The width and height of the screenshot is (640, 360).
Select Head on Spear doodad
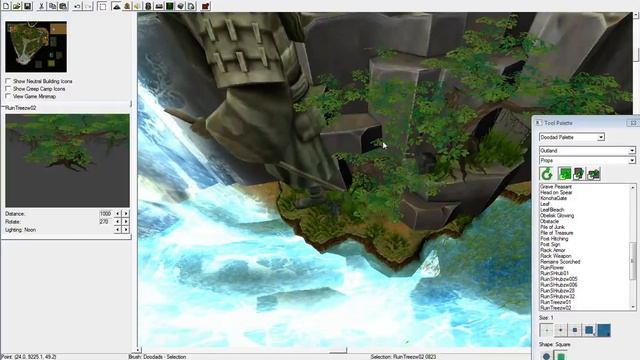(x=556, y=192)
